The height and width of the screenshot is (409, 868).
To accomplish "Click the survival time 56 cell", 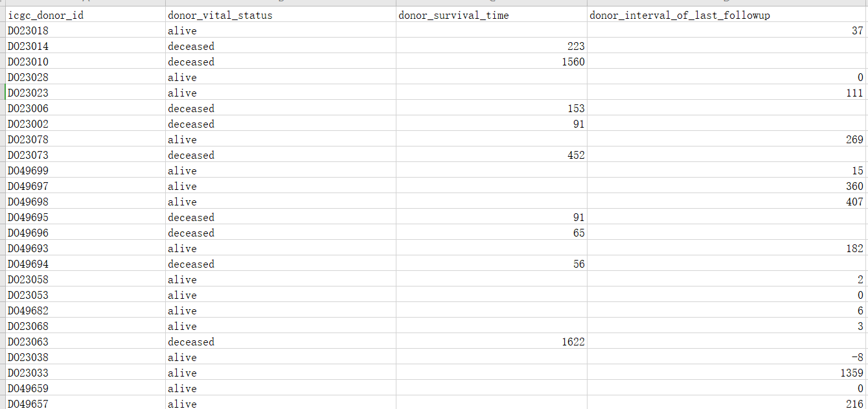I will pos(492,264).
